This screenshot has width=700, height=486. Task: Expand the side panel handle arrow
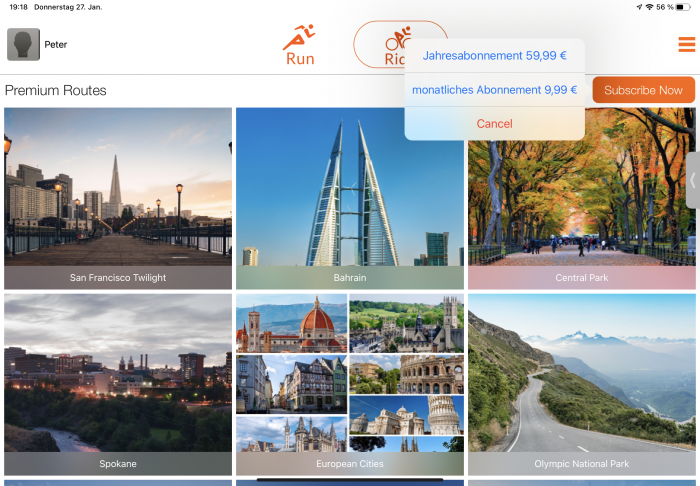pyautogui.click(x=693, y=180)
